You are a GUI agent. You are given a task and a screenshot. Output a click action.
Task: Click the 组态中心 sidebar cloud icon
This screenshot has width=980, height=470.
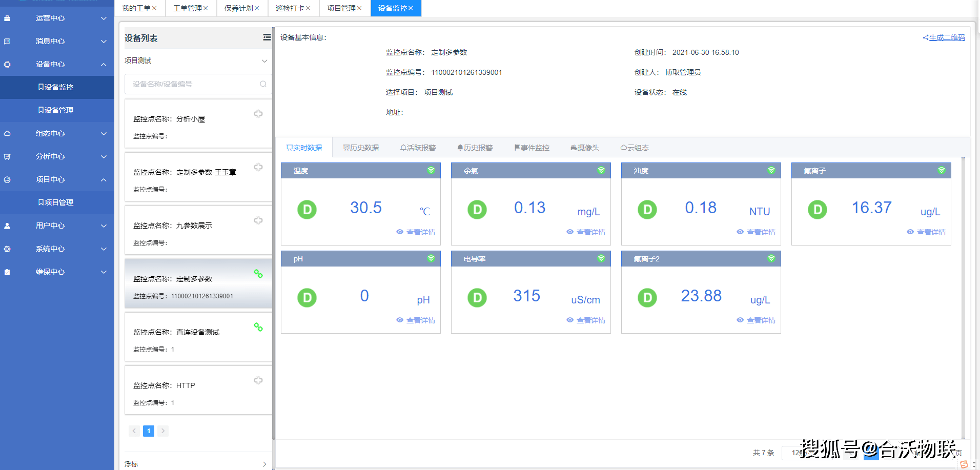pos(7,134)
